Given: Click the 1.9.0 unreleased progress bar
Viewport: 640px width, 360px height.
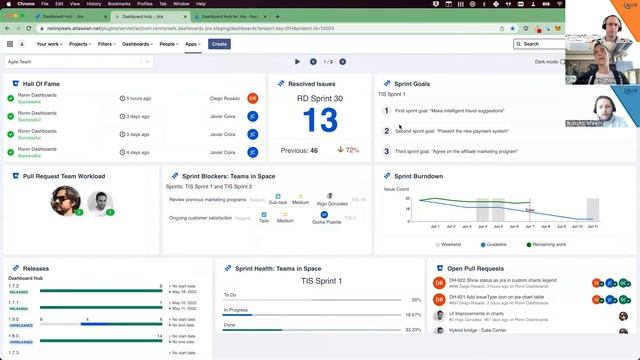Looking at the screenshot, I should point(101,324).
